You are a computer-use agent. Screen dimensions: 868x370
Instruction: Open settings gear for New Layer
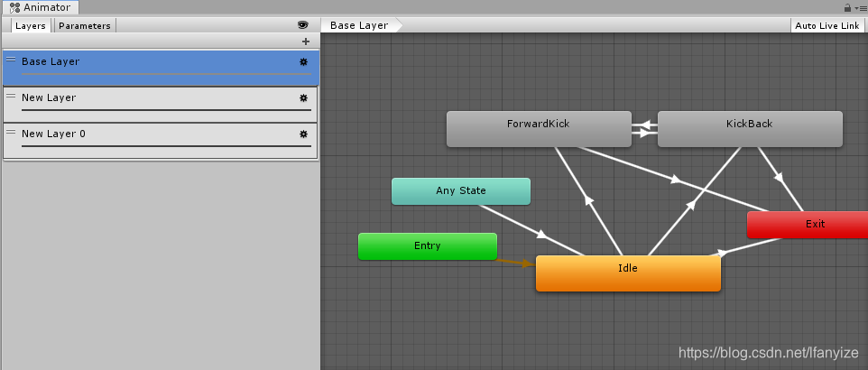click(x=303, y=98)
